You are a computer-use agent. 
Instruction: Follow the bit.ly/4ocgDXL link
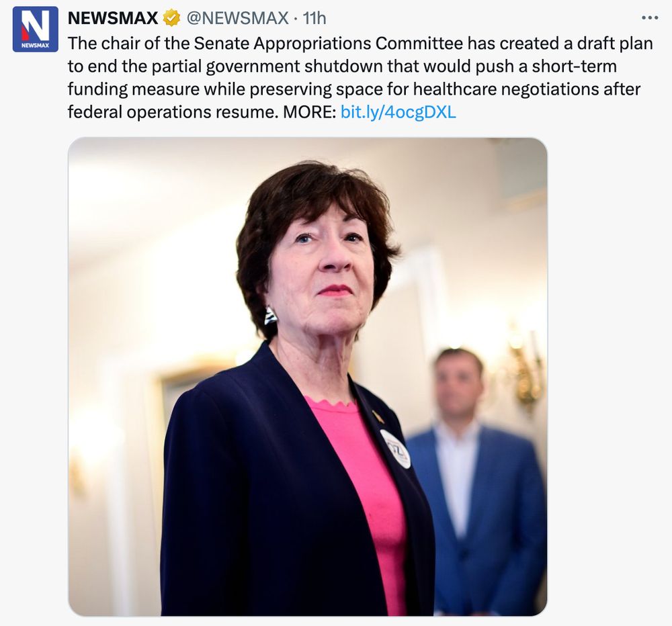[x=398, y=111]
